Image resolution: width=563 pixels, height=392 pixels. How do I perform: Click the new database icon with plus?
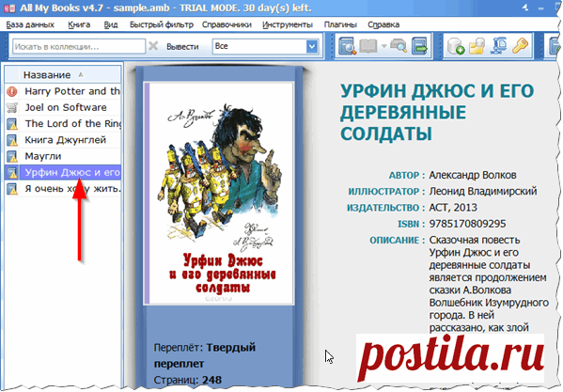pos(456,46)
